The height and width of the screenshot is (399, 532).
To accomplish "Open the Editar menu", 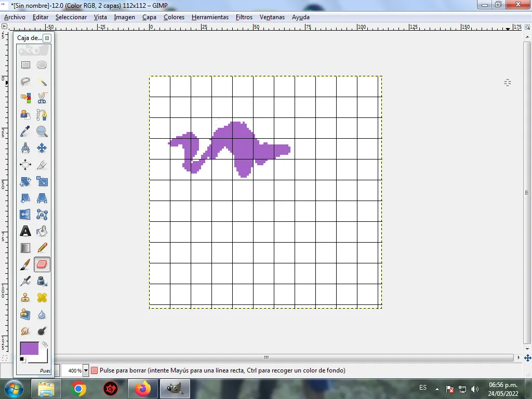I will coord(41,17).
